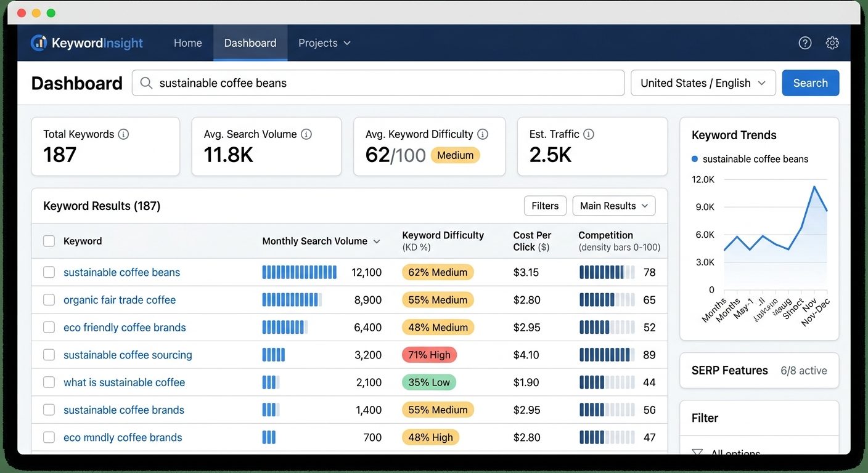The width and height of the screenshot is (868, 473).
Task: Click the Avg. Search Volume info icon
Action: point(306,134)
